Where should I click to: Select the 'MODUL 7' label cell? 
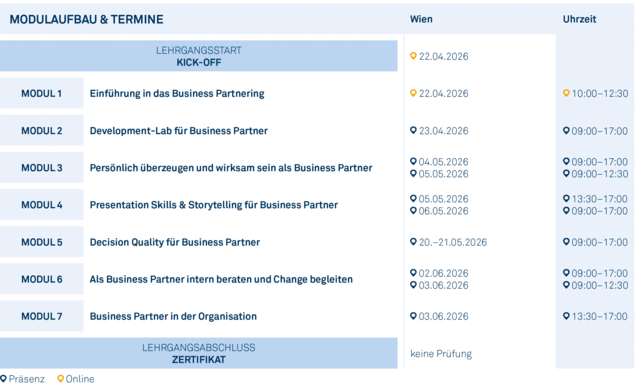pos(42,316)
